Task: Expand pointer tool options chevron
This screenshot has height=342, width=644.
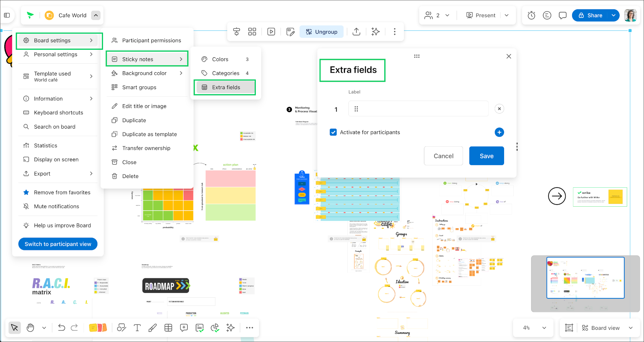Action: (x=44, y=328)
